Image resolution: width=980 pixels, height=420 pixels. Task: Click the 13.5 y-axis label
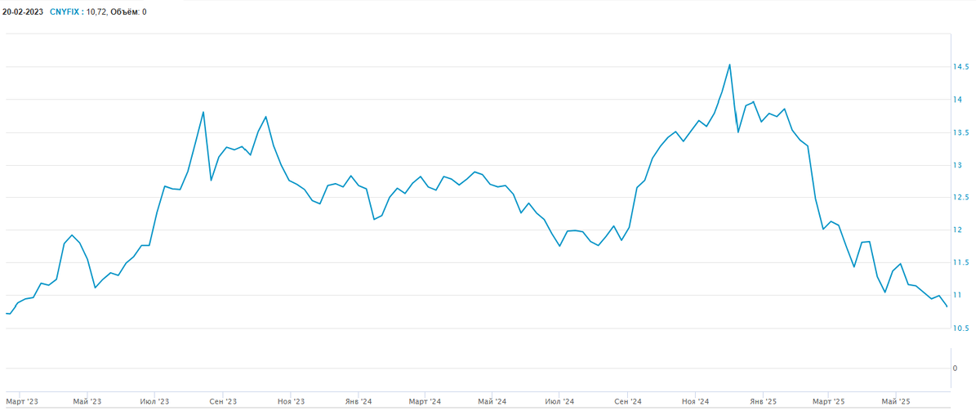pyautogui.click(x=962, y=132)
